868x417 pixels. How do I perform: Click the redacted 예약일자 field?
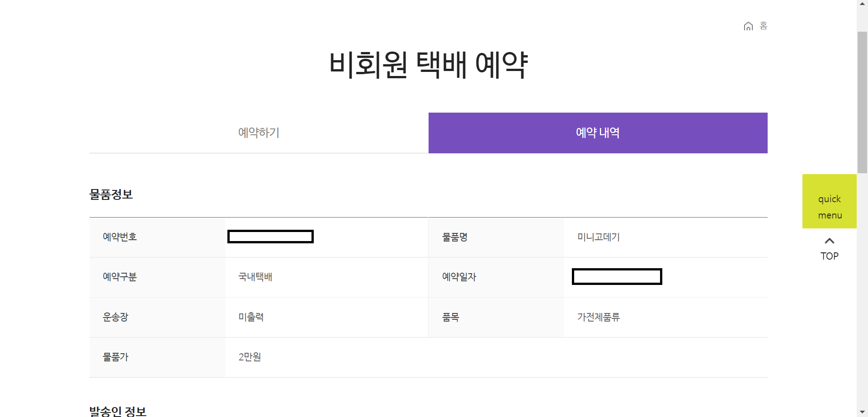[617, 276]
